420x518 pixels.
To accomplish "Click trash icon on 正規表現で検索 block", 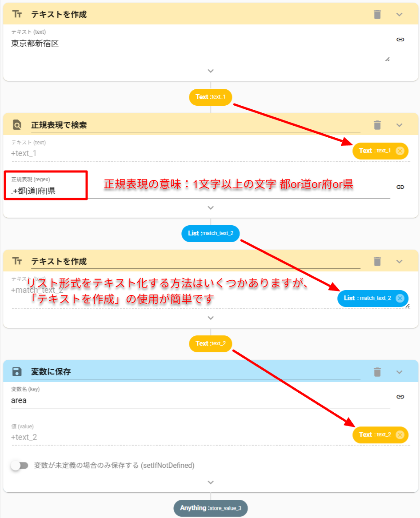I will (377, 125).
